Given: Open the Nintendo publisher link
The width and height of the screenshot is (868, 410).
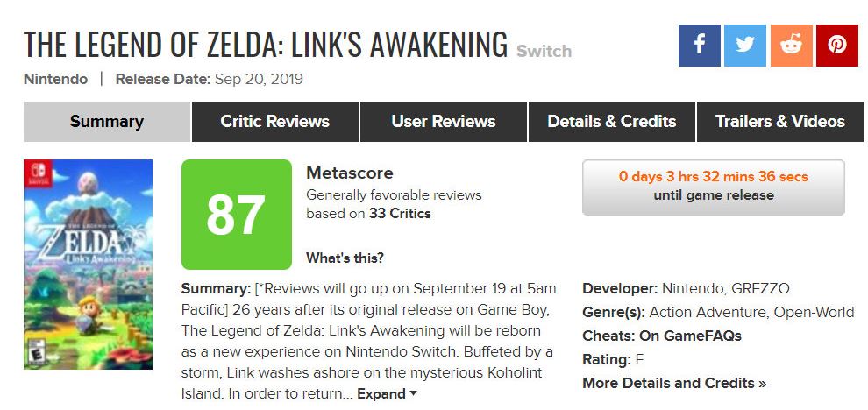Looking at the screenshot, I should [x=55, y=79].
